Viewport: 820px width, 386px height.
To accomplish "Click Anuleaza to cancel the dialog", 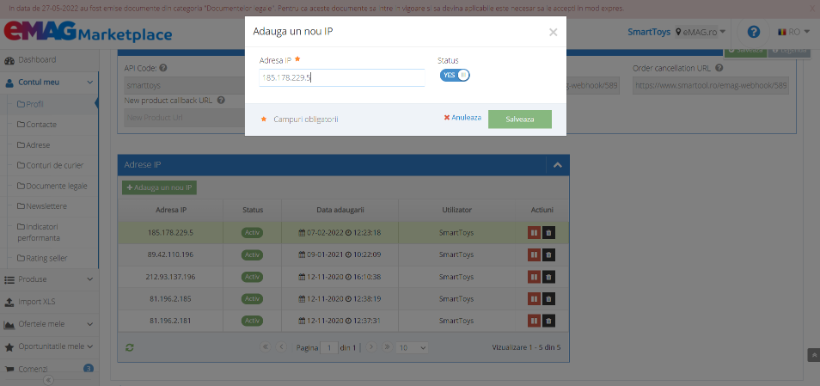I will pos(462,118).
